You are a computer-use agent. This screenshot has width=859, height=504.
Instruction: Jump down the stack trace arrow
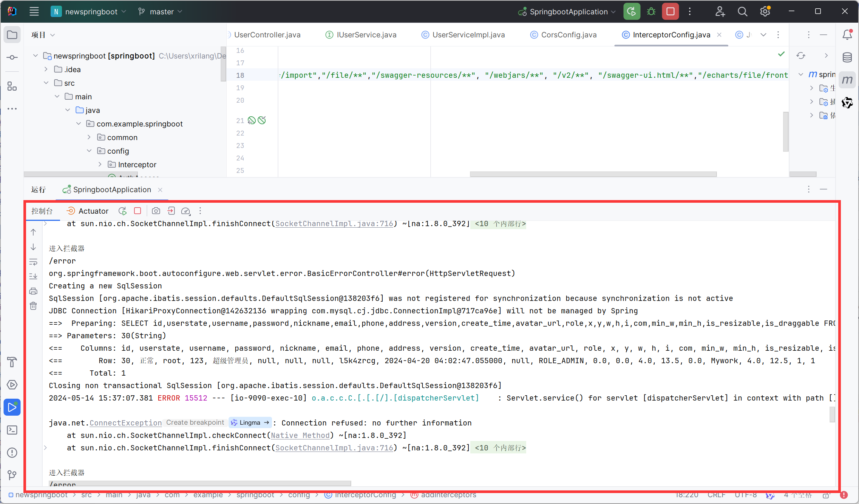click(x=33, y=247)
